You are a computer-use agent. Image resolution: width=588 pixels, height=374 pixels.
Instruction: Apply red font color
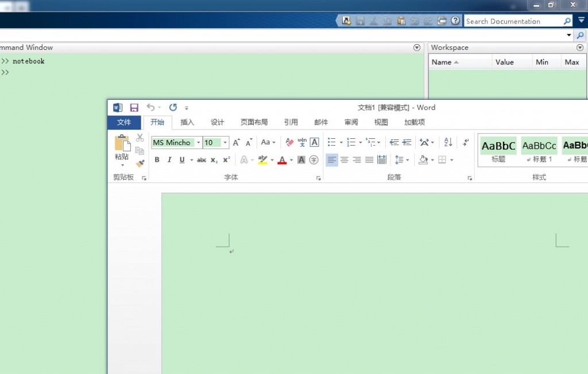[x=282, y=160]
